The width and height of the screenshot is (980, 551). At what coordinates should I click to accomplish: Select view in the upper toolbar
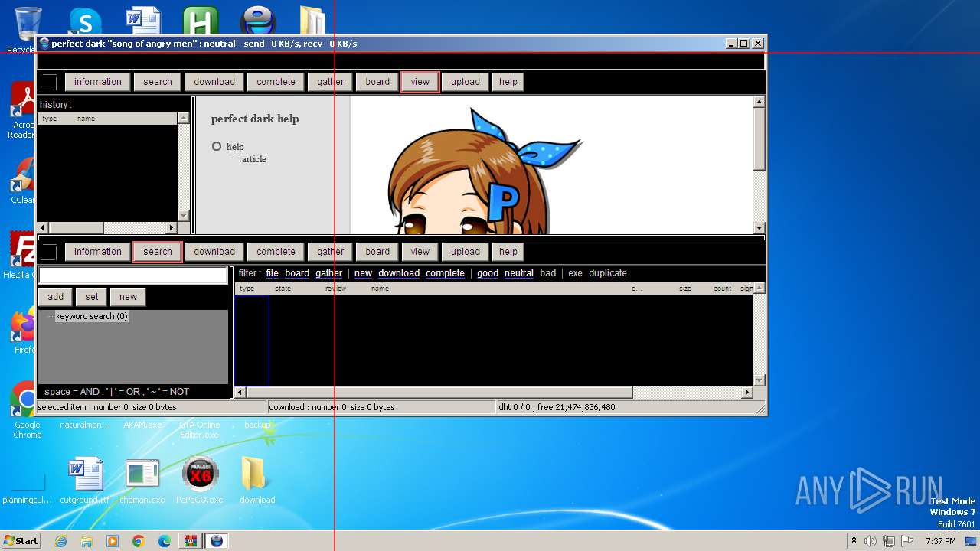click(x=420, y=82)
